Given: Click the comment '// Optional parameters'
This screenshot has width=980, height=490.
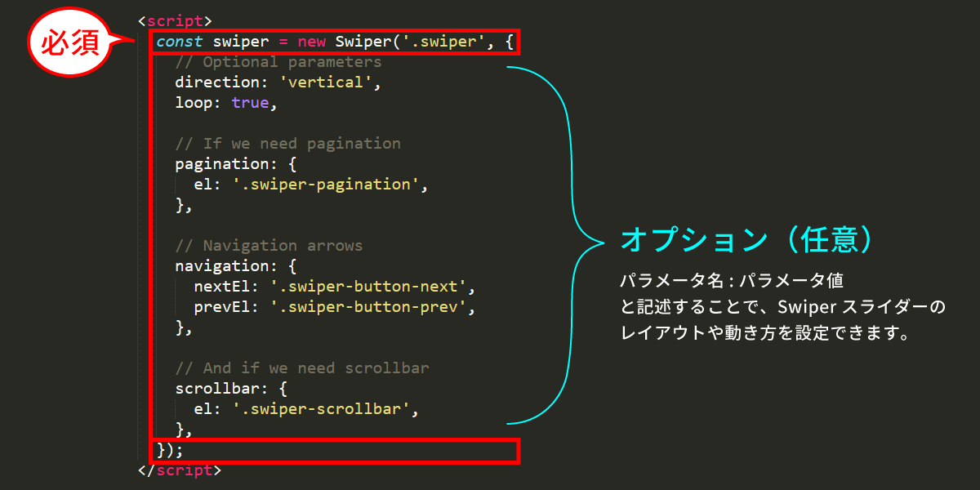Looking at the screenshot, I should [278, 61].
